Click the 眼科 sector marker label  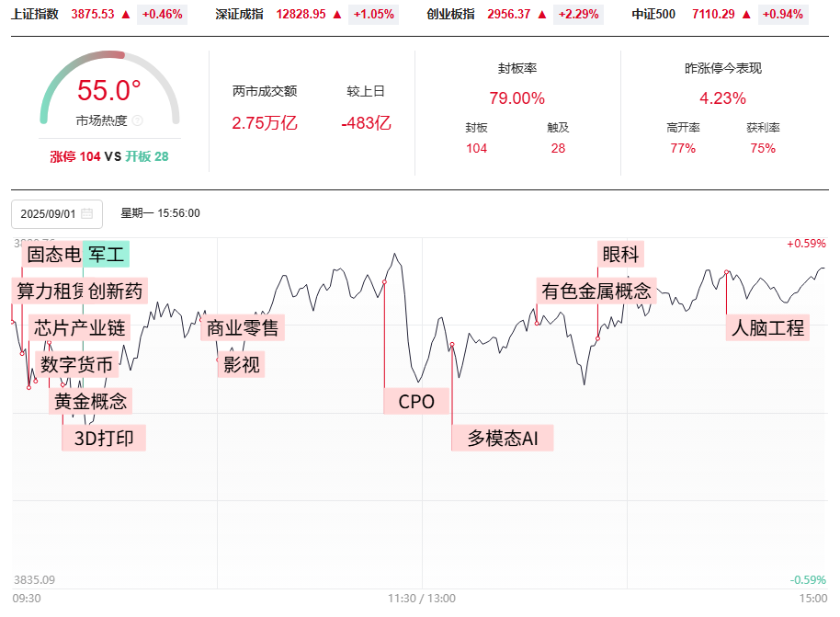620,255
